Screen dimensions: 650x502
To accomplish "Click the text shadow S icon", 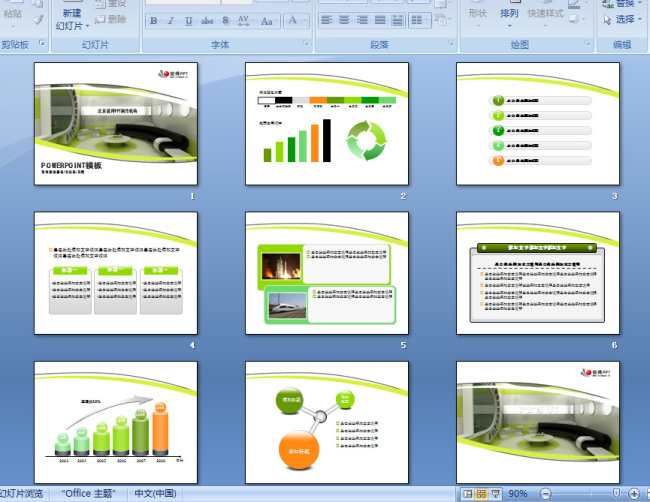I will [x=226, y=20].
